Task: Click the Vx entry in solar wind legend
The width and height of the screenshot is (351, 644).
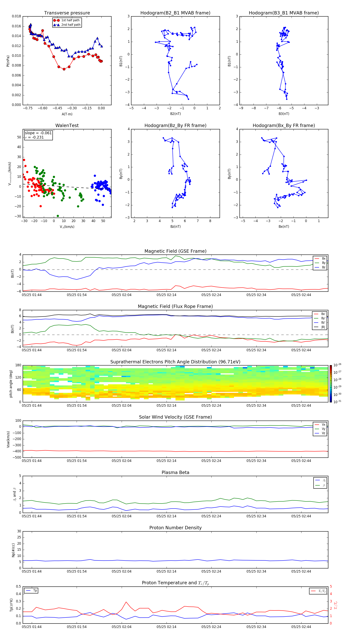Action: pyautogui.click(x=320, y=424)
